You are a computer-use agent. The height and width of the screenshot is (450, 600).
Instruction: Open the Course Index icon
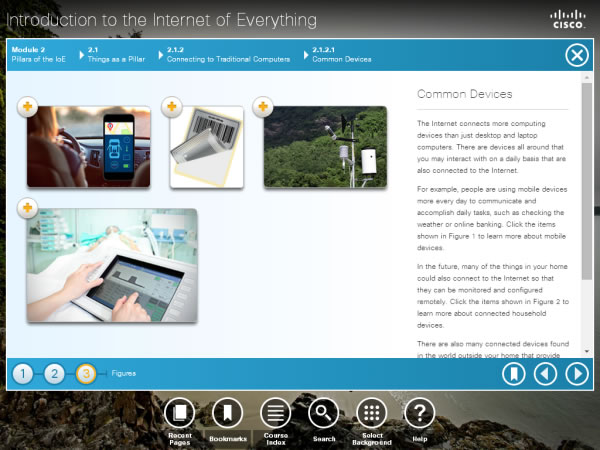[x=275, y=412]
